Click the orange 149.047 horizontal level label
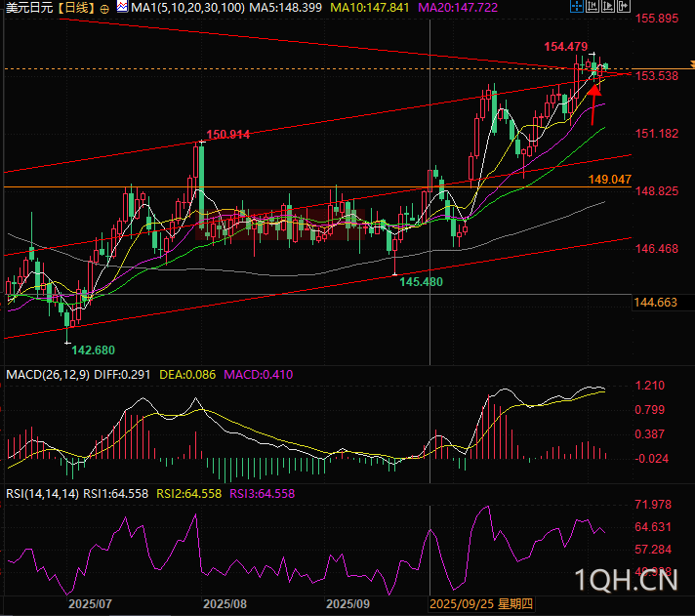Viewport: 695px width, 616px height. click(x=610, y=181)
